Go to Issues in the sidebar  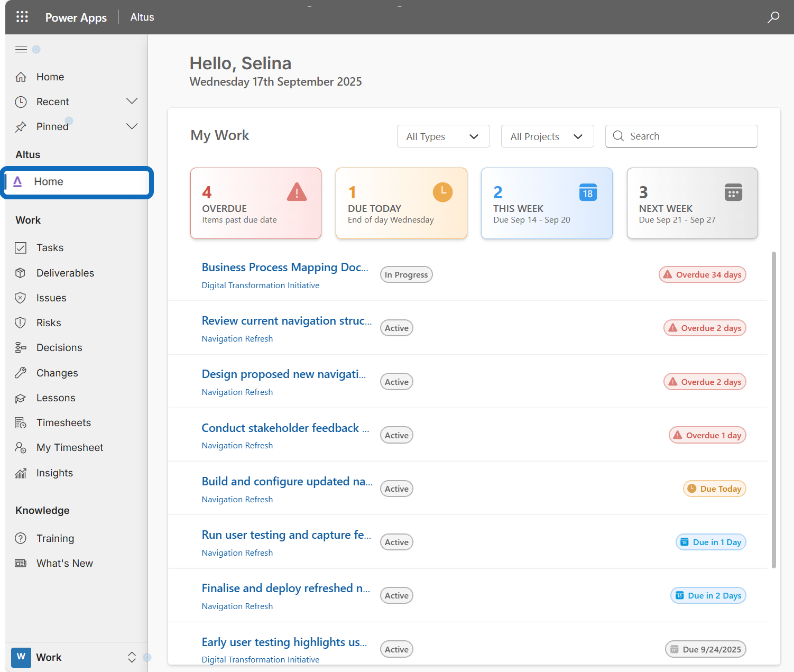click(51, 298)
